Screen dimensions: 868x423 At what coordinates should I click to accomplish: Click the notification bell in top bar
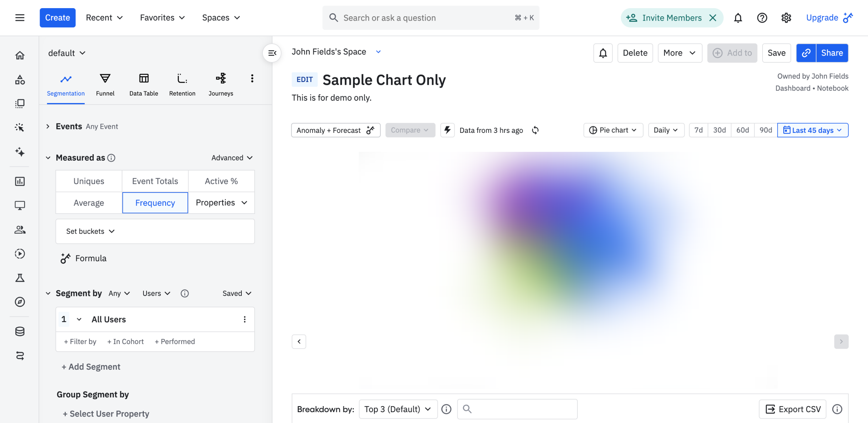coord(738,18)
